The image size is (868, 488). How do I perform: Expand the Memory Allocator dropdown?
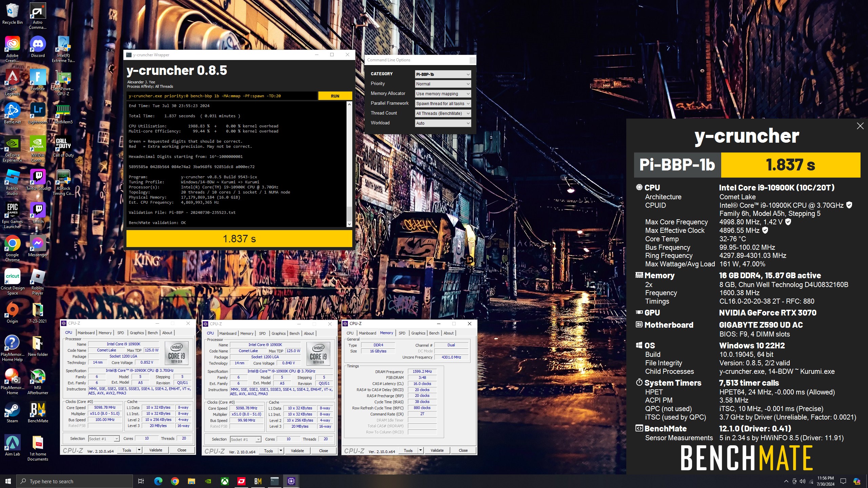pyautogui.click(x=443, y=94)
